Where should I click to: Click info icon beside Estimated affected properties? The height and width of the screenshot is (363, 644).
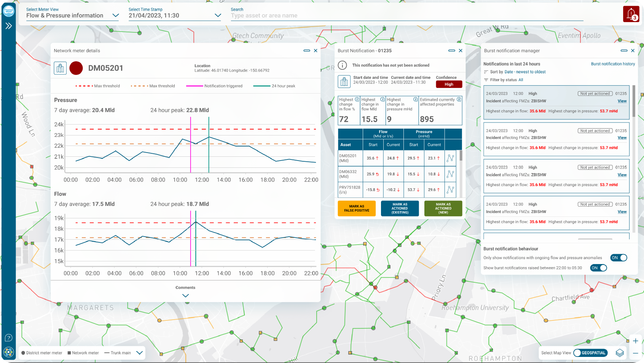459,100
